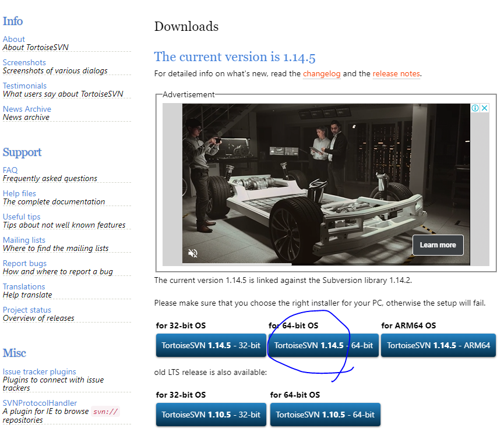Click 'old LTS release is also available' text
This screenshot has height=432, width=504.
210,372
